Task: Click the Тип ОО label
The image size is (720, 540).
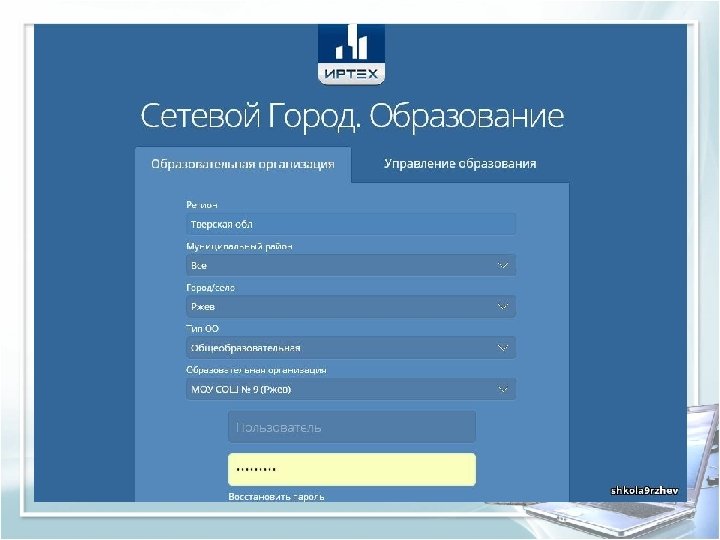Action: pyautogui.click(x=202, y=329)
